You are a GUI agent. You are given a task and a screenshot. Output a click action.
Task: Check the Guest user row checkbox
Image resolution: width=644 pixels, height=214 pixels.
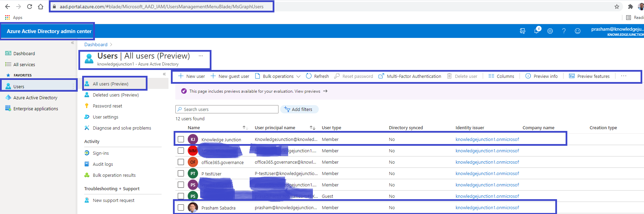click(181, 196)
